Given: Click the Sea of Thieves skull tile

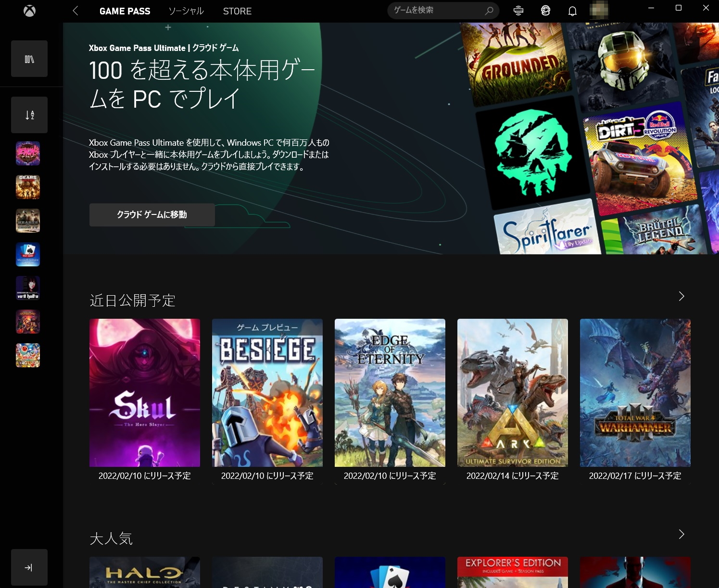Looking at the screenshot, I should pyautogui.click(x=533, y=153).
